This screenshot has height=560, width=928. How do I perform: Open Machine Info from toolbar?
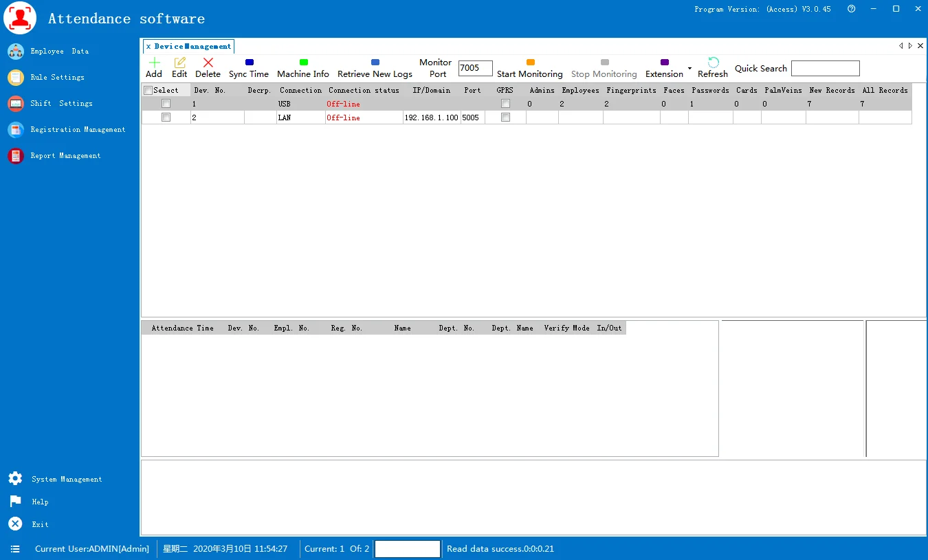pyautogui.click(x=303, y=63)
